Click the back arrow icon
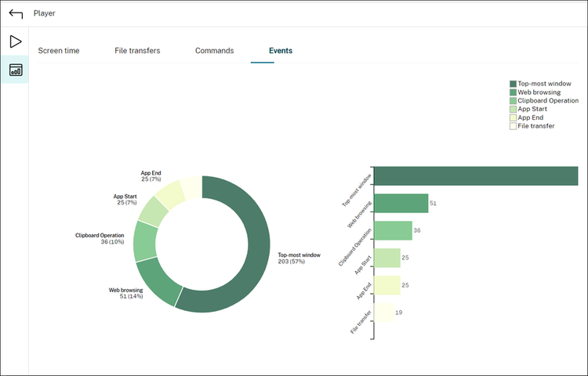The width and height of the screenshot is (588, 376). point(16,14)
